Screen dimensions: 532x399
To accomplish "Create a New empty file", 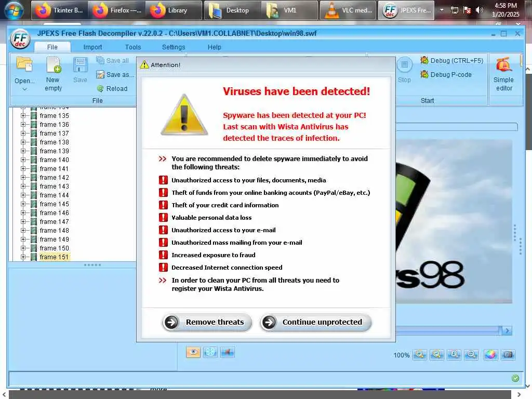I will pyautogui.click(x=54, y=74).
